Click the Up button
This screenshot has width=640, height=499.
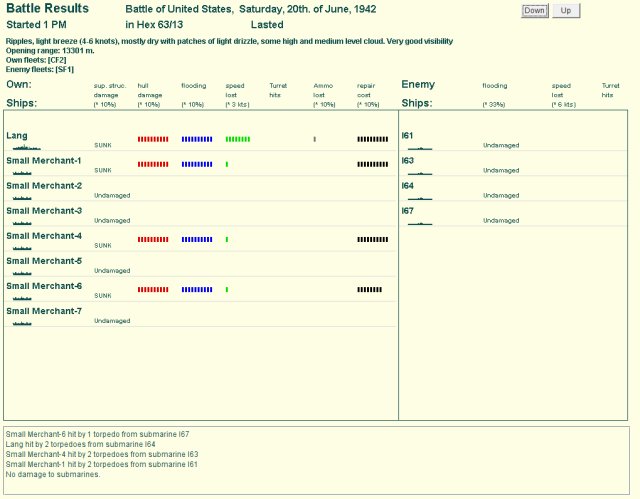[x=566, y=11]
